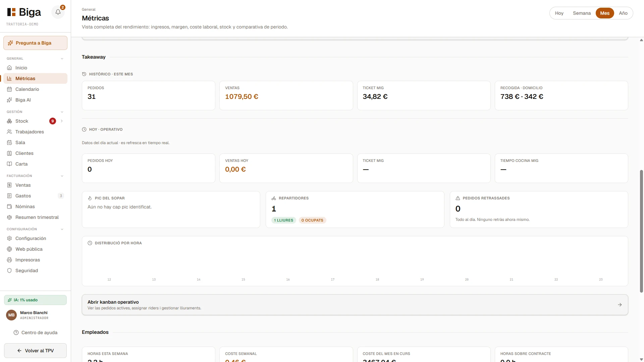Click the Repartidores bicycle icon
Screen dimensions: 644x362
click(274, 198)
